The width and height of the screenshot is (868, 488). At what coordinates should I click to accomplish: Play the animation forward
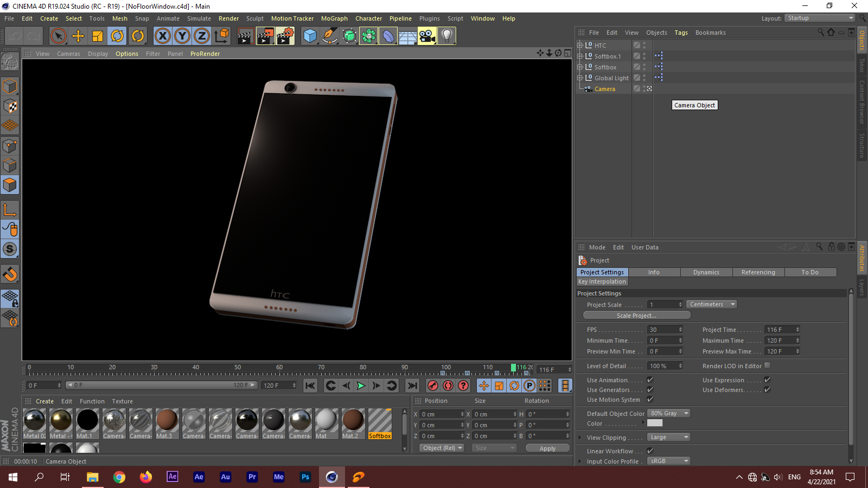361,386
